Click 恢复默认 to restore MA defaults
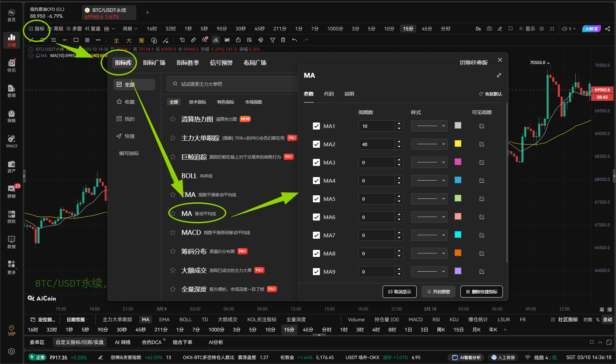 (491, 94)
